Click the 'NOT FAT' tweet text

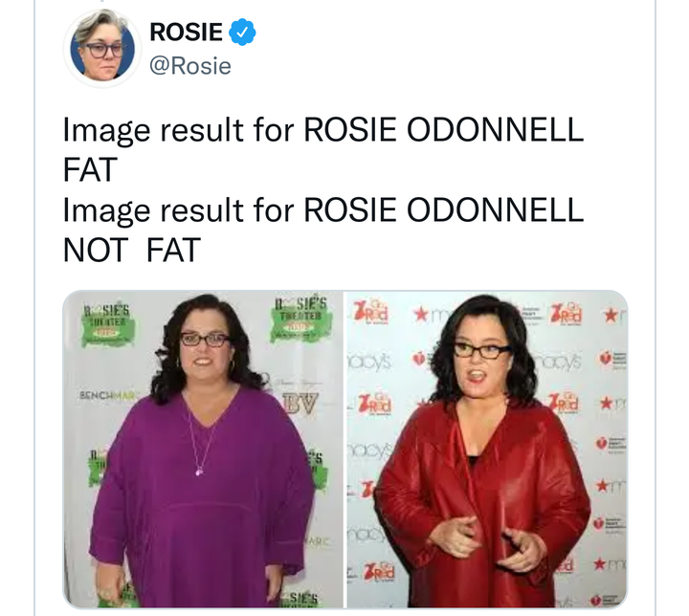point(132,250)
